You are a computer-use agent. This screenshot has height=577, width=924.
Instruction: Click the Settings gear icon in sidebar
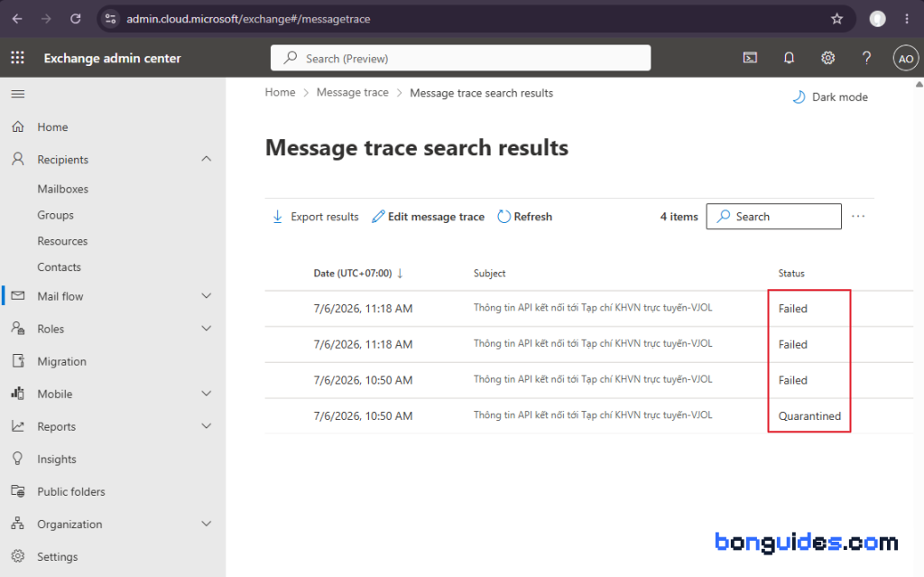tap(18, 556)
